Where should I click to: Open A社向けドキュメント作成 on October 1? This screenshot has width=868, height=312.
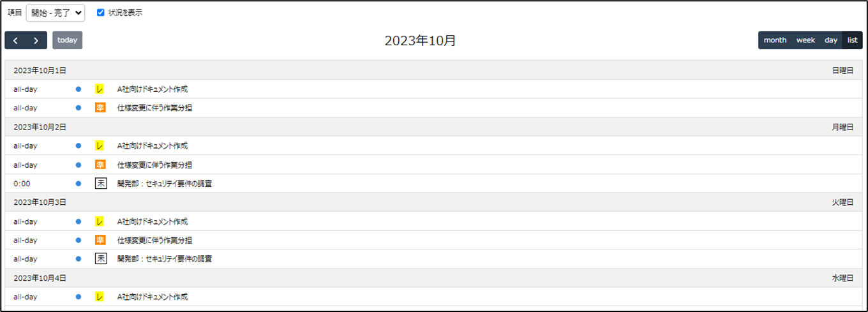click(x=153, y=89)
